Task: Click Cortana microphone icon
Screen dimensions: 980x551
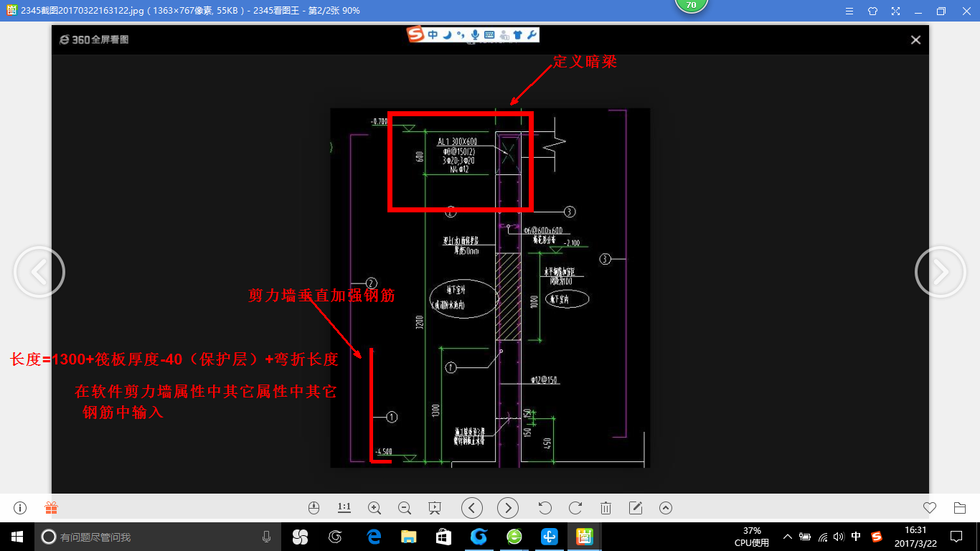Action: pyautogui.click(x=267, y=537)
